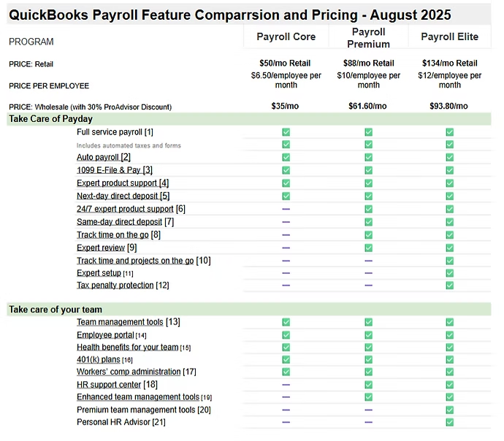The height and width of the screenshot is (441, 504).
Task: Click 401(k) plans checkmark under Payroll Core
Action: (286, 360)
